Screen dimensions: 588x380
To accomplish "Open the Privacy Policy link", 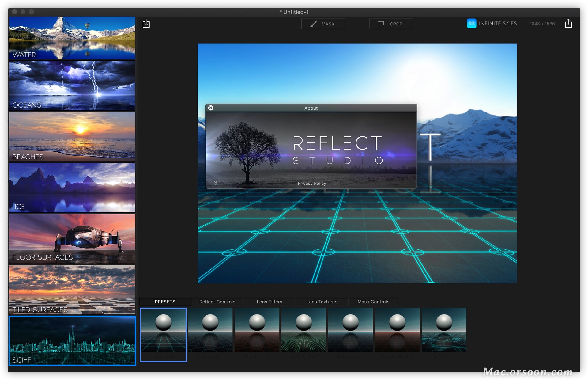I will (312, 183).
